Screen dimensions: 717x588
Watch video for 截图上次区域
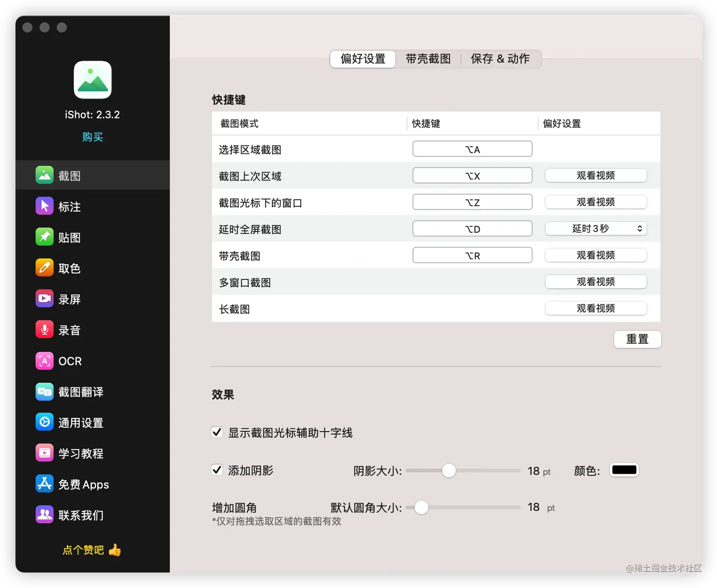pos(596,176)
